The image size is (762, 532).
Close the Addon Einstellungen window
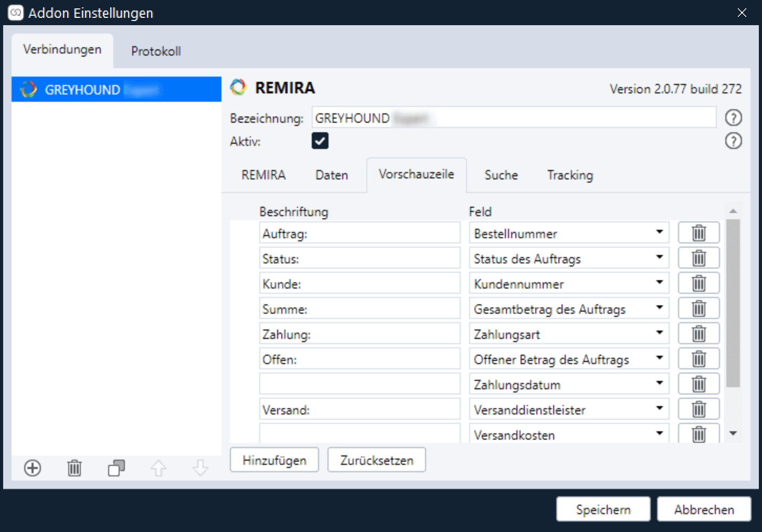click(x=742, y=13)
